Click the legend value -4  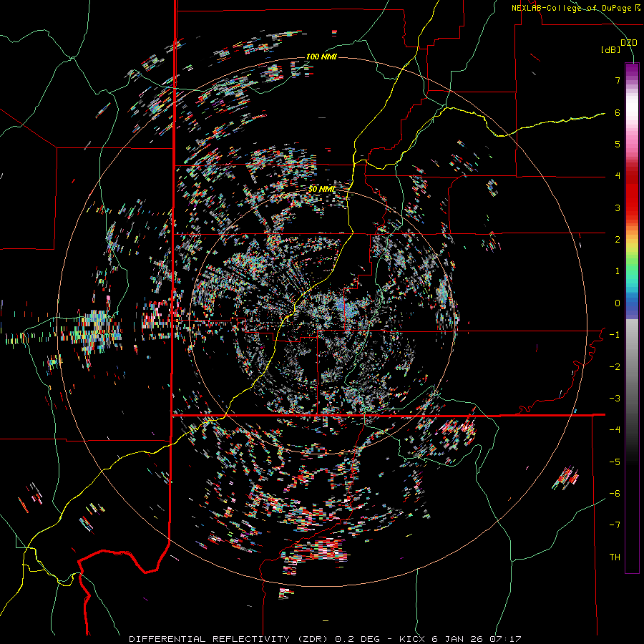coord(615,430)
